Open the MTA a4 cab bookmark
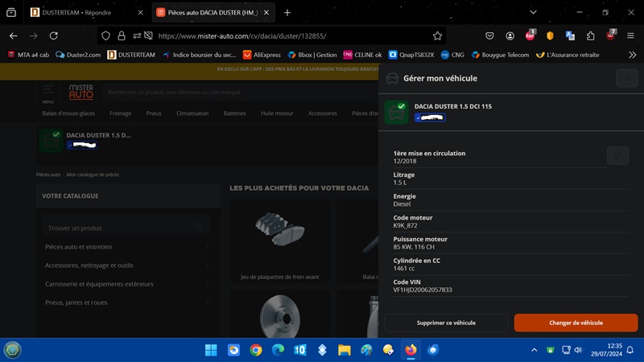Screen dimensions: 644x362 point(28,55)
